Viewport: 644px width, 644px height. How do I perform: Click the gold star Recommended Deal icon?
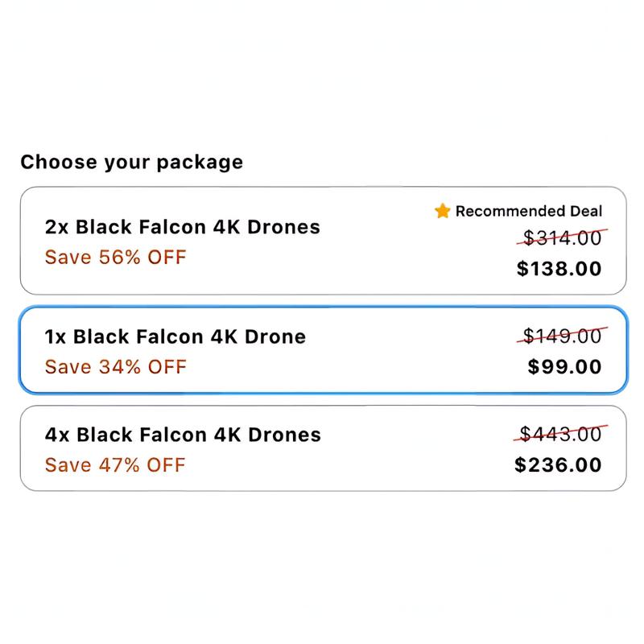coord(442,211)
